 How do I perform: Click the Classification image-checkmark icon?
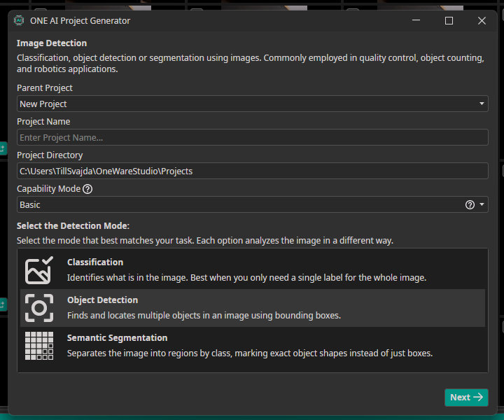[38, 270]
